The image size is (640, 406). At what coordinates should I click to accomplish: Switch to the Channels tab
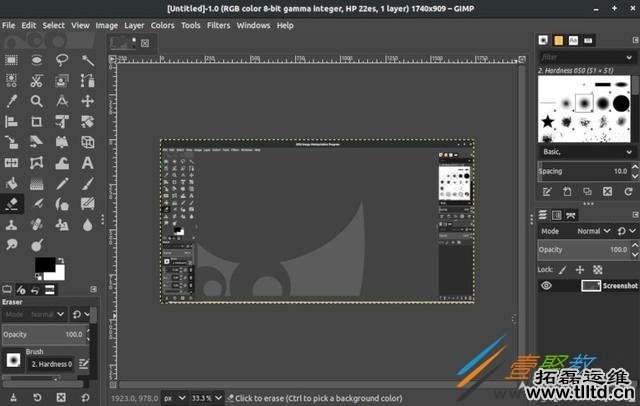click(556, 215)
